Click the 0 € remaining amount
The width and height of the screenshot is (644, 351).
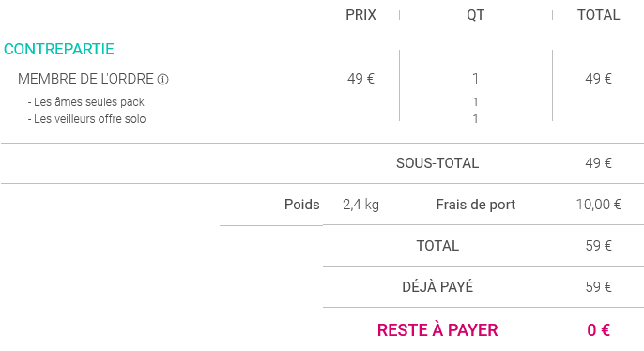click(598, 330)
